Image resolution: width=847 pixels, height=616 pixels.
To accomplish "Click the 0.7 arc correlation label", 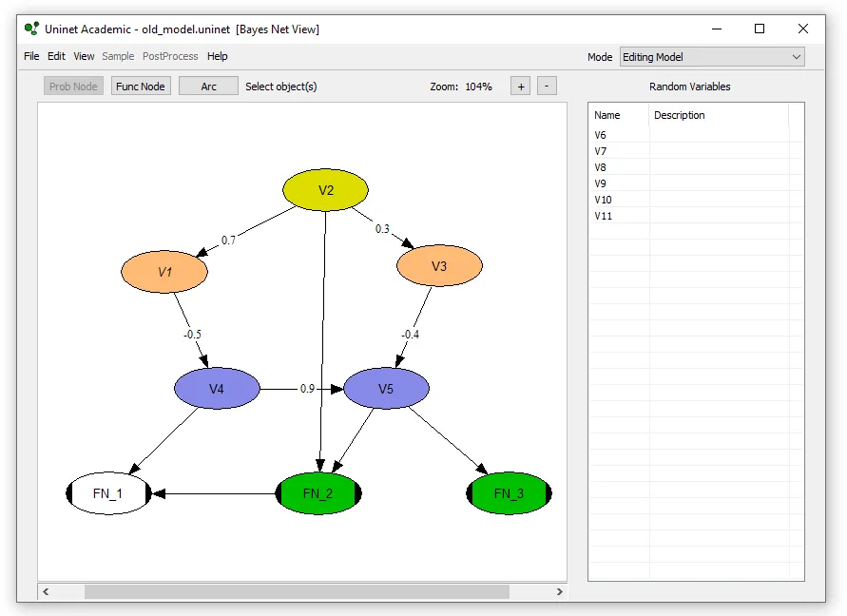I will 228,240.
